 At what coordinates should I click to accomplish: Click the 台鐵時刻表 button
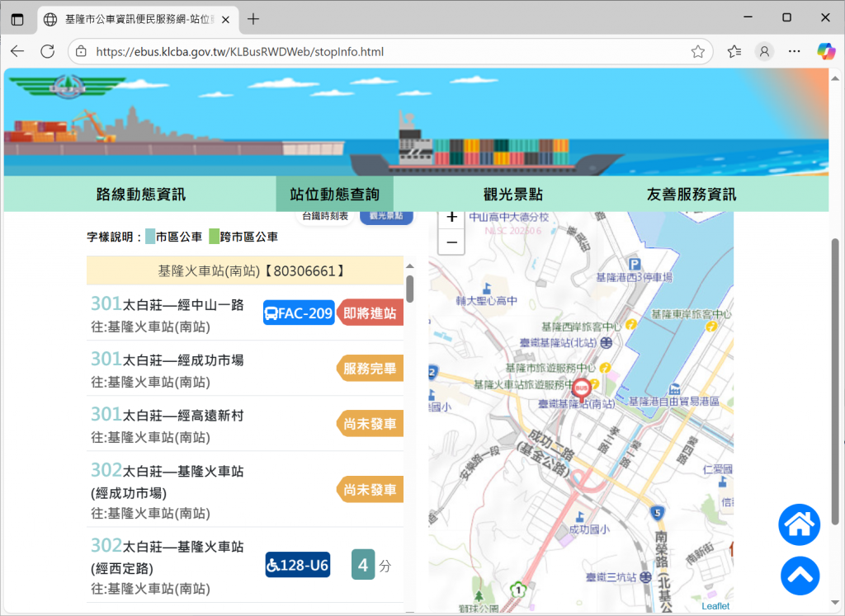(325, 216)
